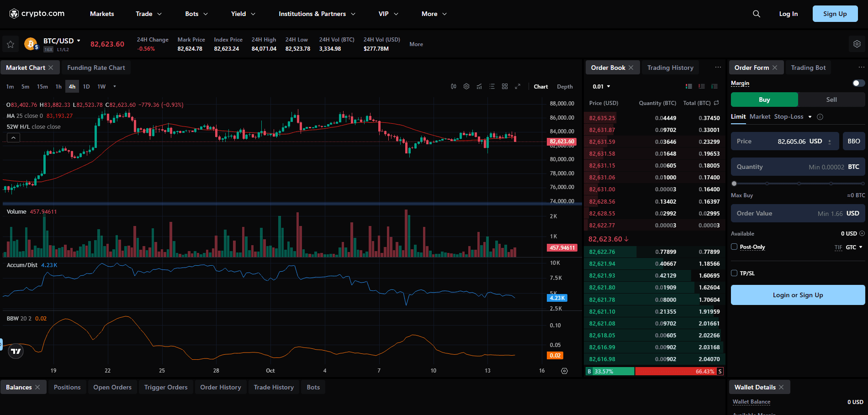Image resolution: width=868 pixels, height=415 pixels.
Task: Click the Sign Up button
Action: [x=835, y=14]
